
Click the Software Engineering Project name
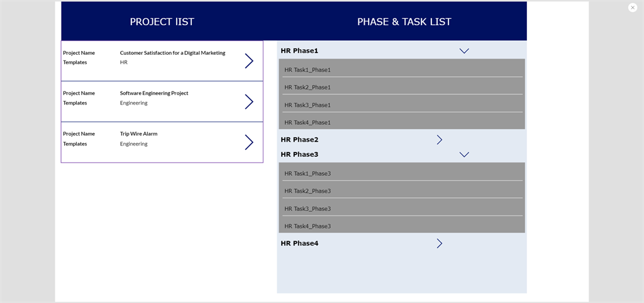click(x=154, y=93)
